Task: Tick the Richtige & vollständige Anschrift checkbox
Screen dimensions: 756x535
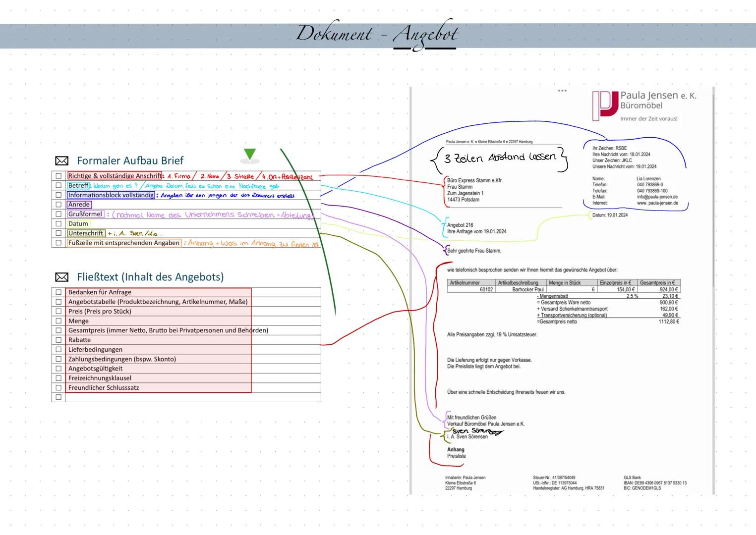Action: [58, 176]
